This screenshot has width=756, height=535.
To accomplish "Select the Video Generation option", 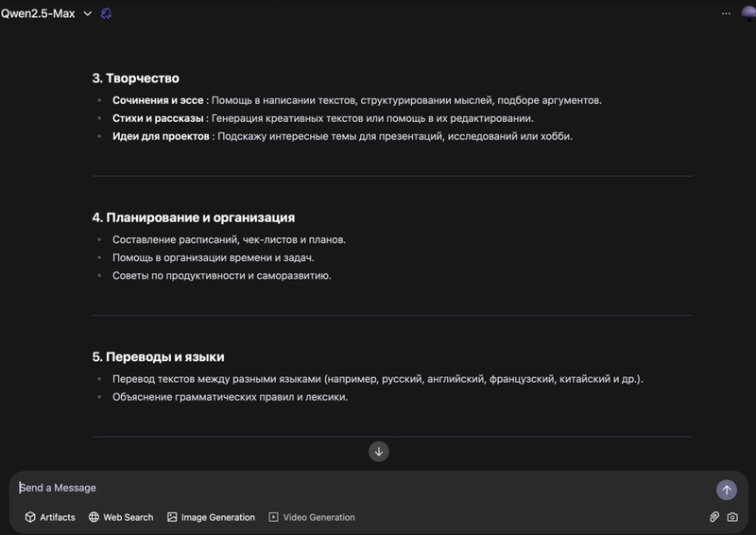I will pos(312,517).
